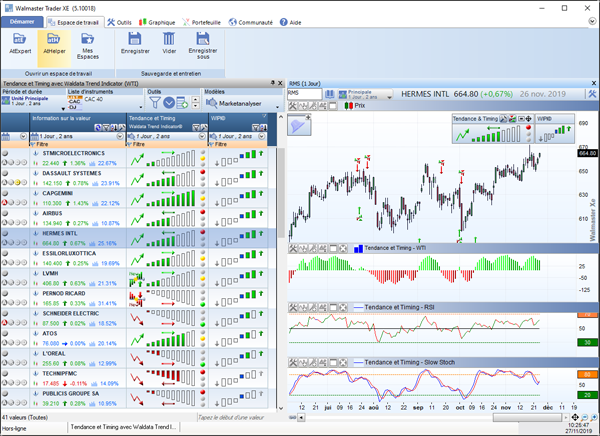
Task: Open the Portefeuille ribbon tab
Action: point(201,22)
